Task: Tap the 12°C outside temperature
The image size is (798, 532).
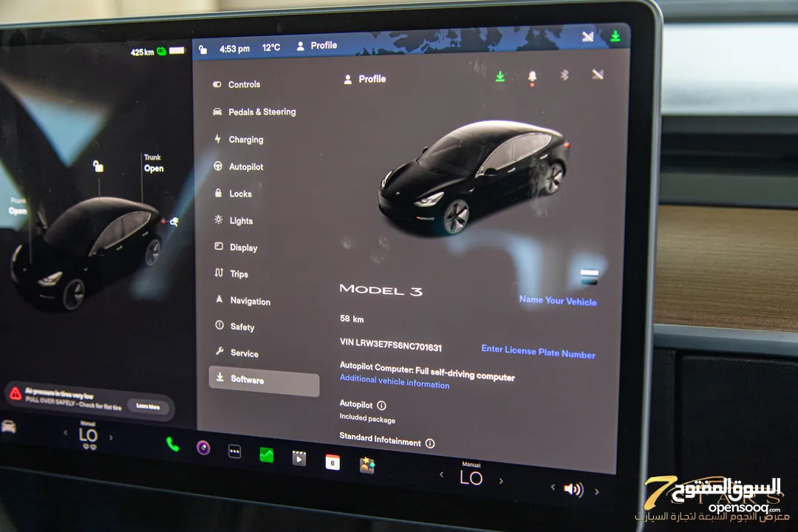Action: point(271,47)
